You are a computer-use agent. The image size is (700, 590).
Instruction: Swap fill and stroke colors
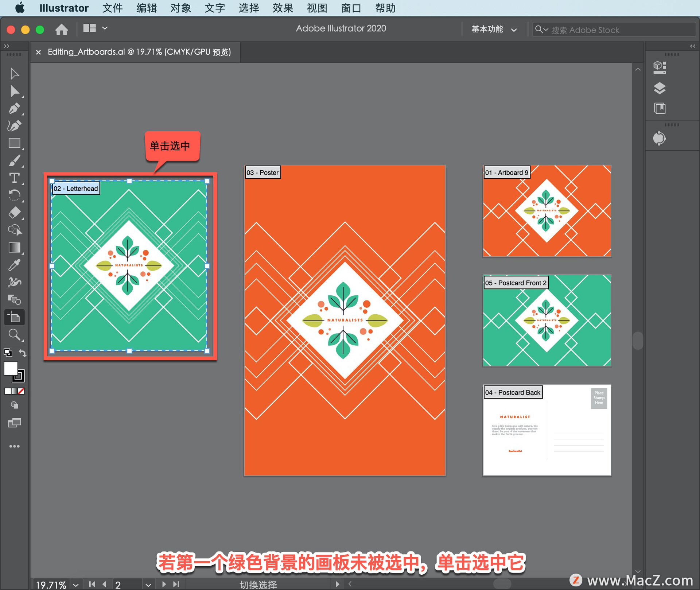click(x=23, y=353)
